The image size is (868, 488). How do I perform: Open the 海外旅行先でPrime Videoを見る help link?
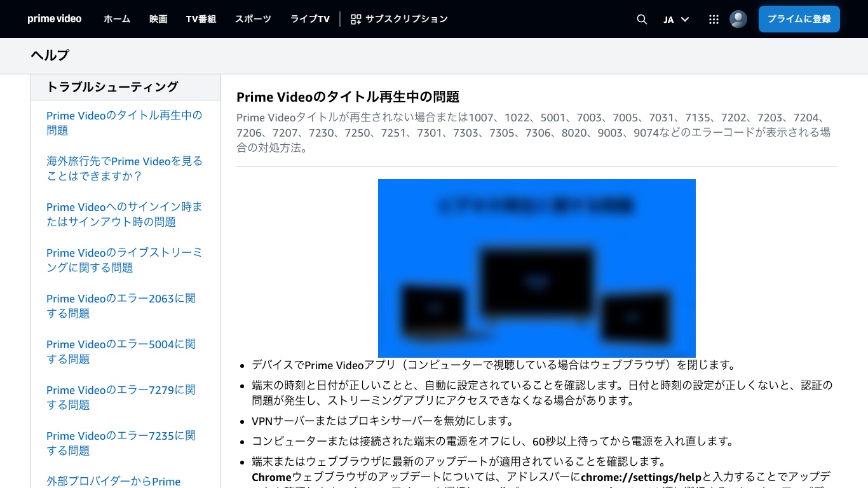(125, 168)
